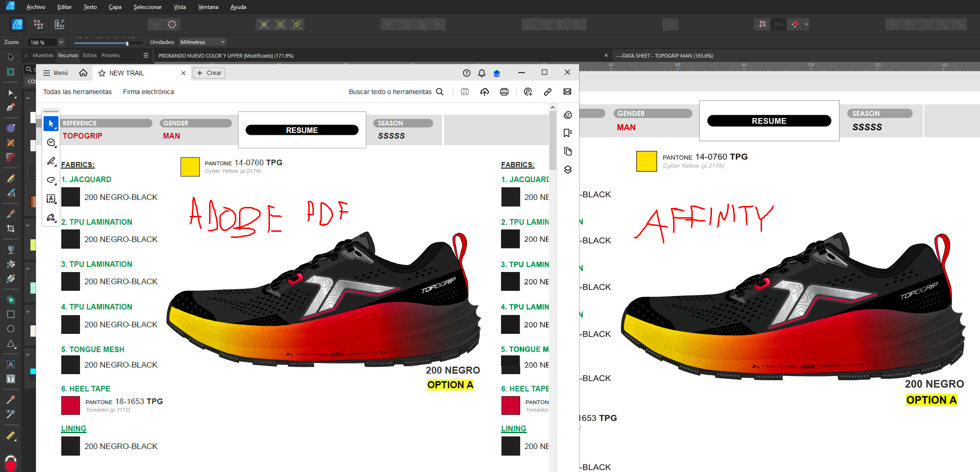Open Acrobat layers panel
The height and width of the screenshot is (472, 980).
coord(568,170)
